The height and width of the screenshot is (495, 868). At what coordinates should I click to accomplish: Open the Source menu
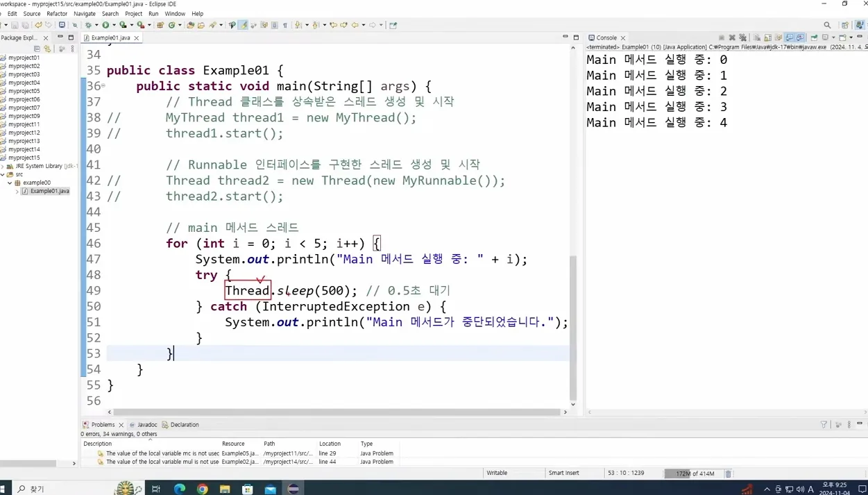(x=32, y=13)
